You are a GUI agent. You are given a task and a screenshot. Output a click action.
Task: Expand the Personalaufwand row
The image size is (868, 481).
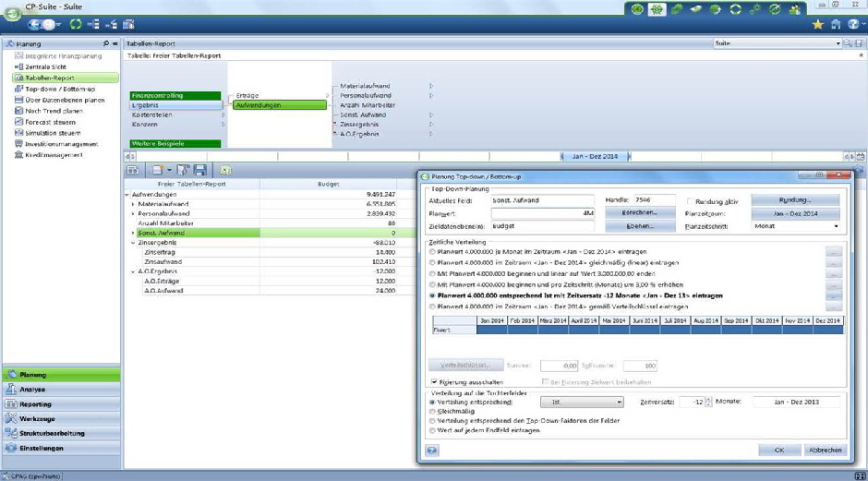click(x=133, y=213)
